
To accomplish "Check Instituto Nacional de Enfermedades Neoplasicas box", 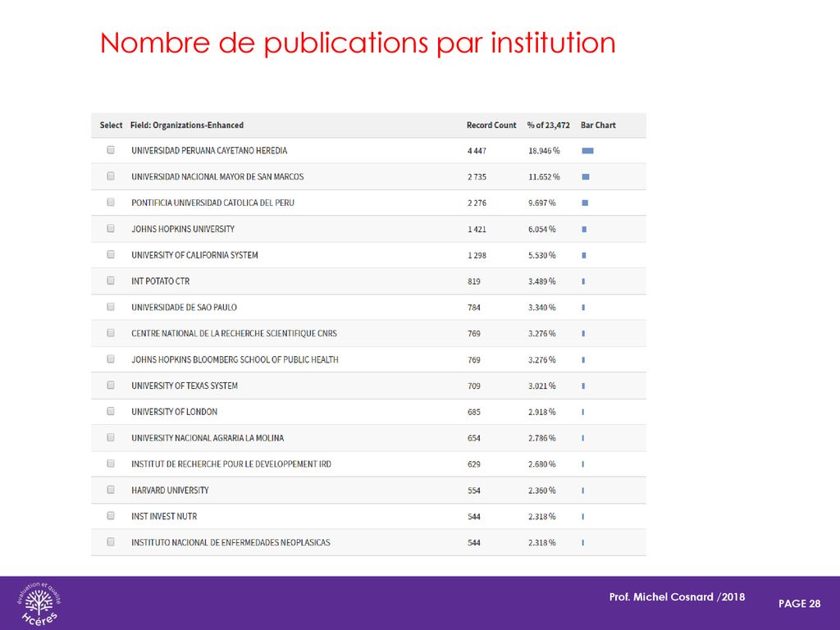I will coord(111,541).
